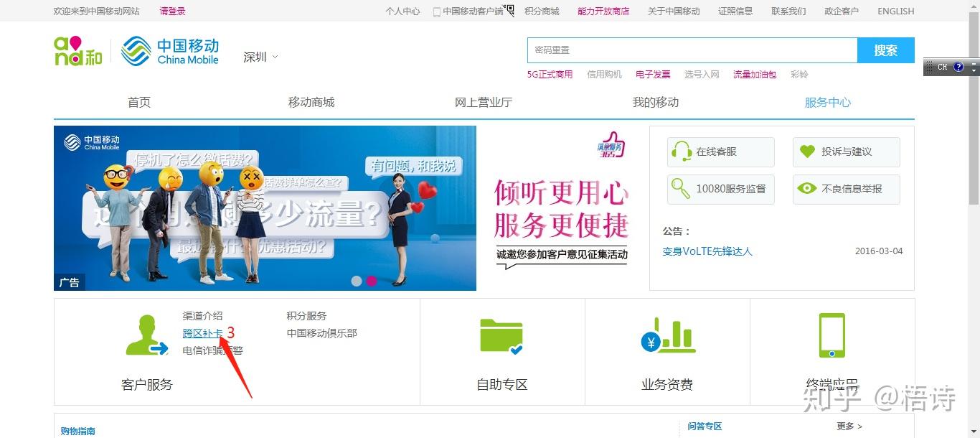Click the eye icon for 不良信息举报
The height and width of the screenshot is (438, 980).
tap(807, 189)
